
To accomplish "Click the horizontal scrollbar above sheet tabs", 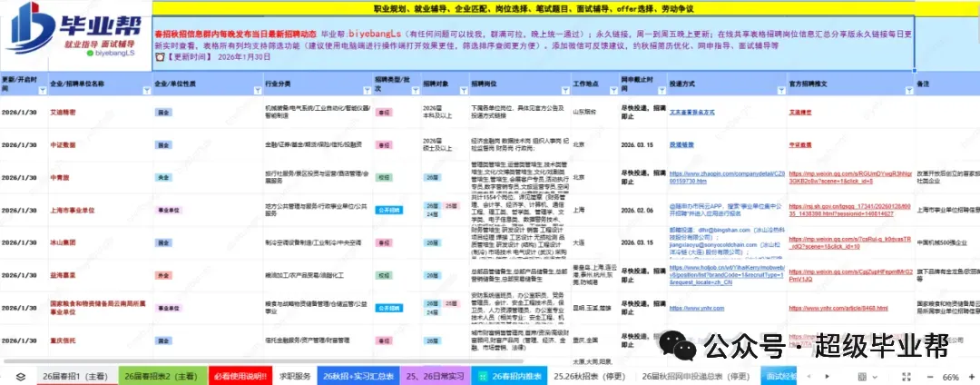I will pyautogui.click(x=266, y=360).
